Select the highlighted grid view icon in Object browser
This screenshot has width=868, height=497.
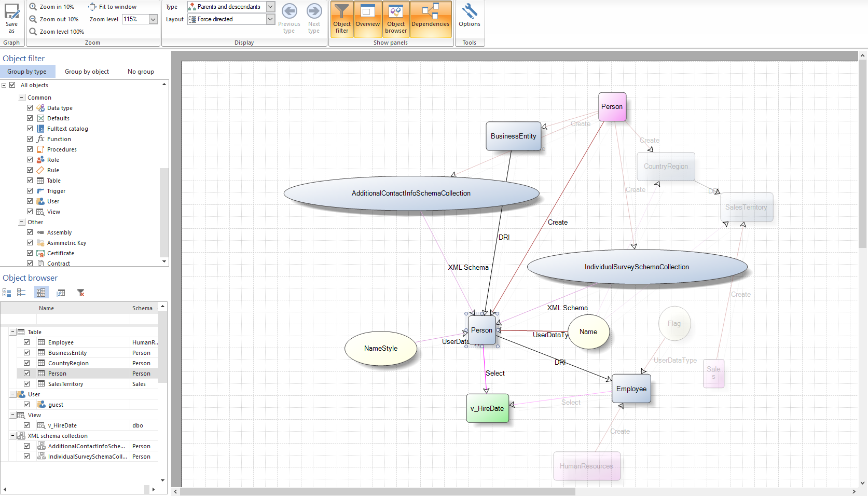41,293
